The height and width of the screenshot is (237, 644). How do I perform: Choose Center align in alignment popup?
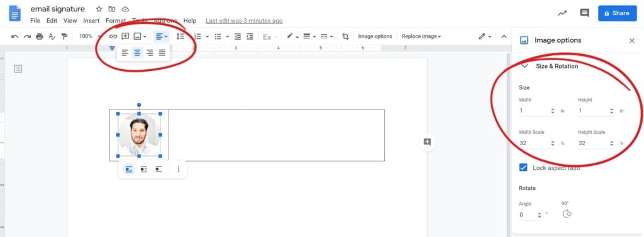[138, 53]
